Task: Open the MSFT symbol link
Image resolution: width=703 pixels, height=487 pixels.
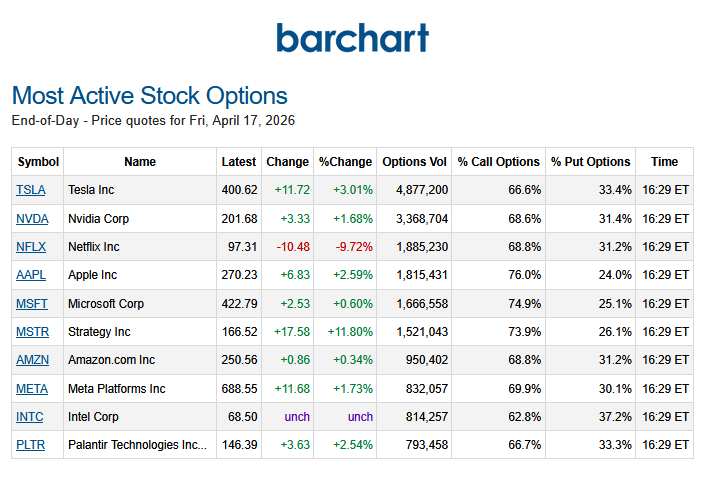Action: (31, 303)
